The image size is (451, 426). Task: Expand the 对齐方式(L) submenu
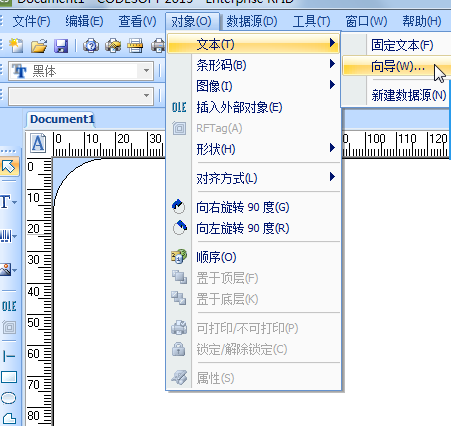pyautogui.click(x=253, y=178)
